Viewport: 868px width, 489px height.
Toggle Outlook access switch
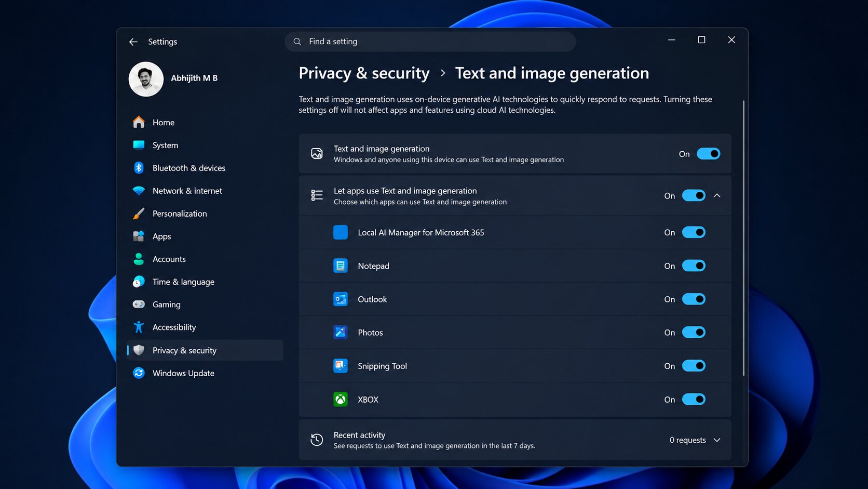click(694, 299)
